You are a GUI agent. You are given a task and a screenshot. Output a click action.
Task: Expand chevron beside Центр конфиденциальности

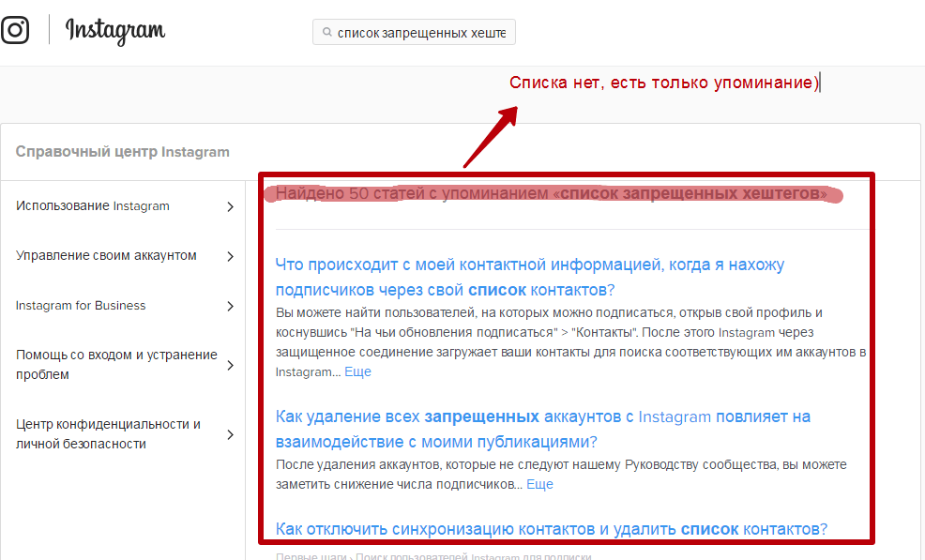point(231,434)
